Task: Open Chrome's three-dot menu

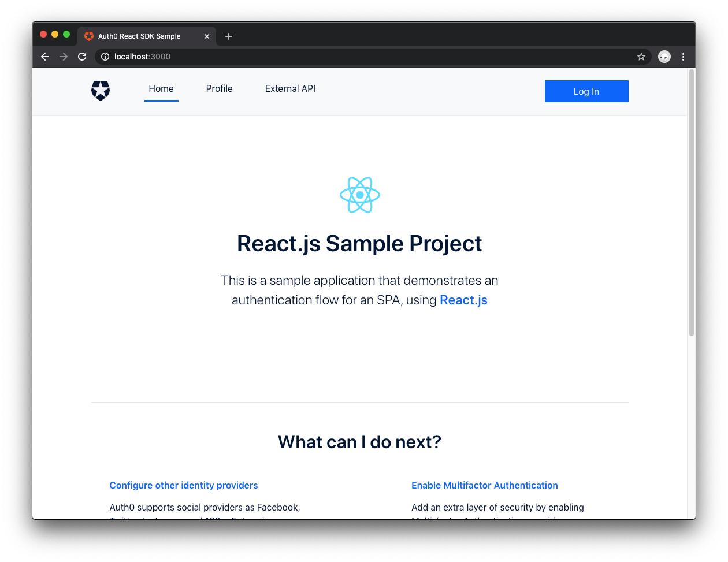Action: pos(684,57)
